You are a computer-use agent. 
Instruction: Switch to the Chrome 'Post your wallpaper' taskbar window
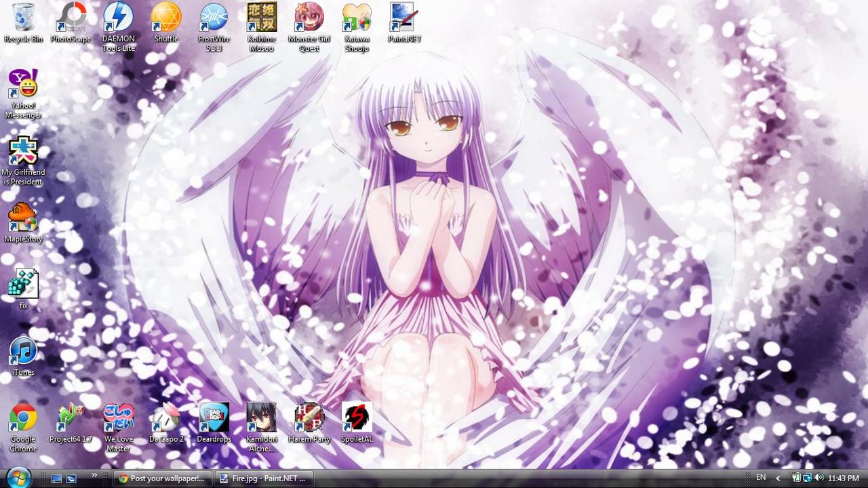click(161, 478)
